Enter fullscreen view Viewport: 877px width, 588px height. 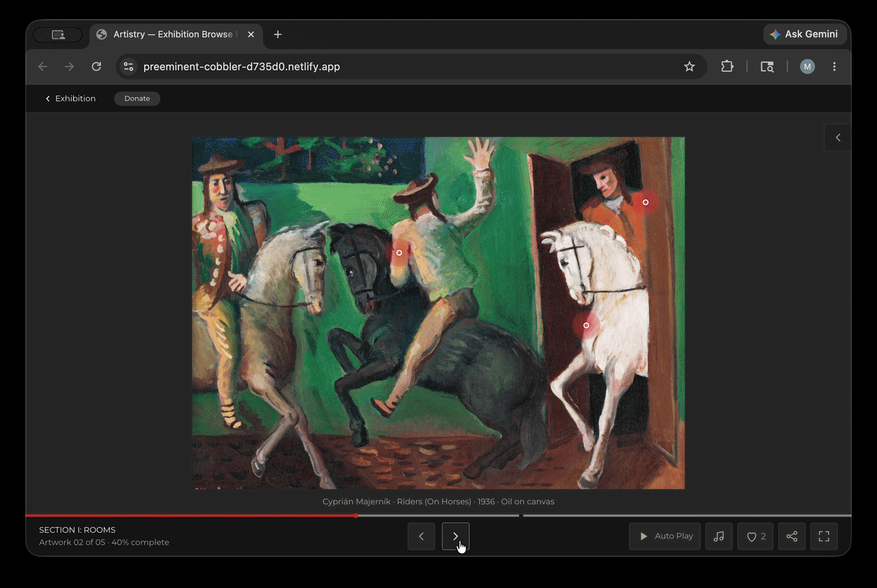click(824, 536)
